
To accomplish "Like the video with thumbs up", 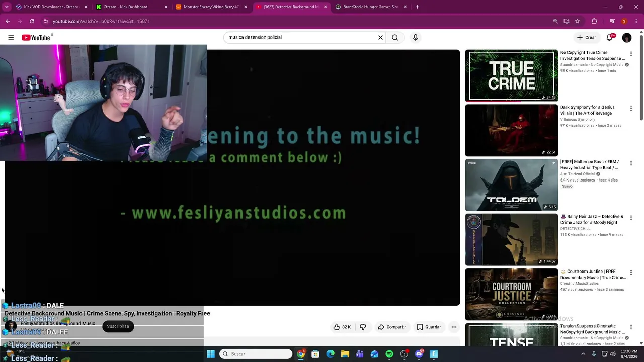I will click(x=342, y=327).
